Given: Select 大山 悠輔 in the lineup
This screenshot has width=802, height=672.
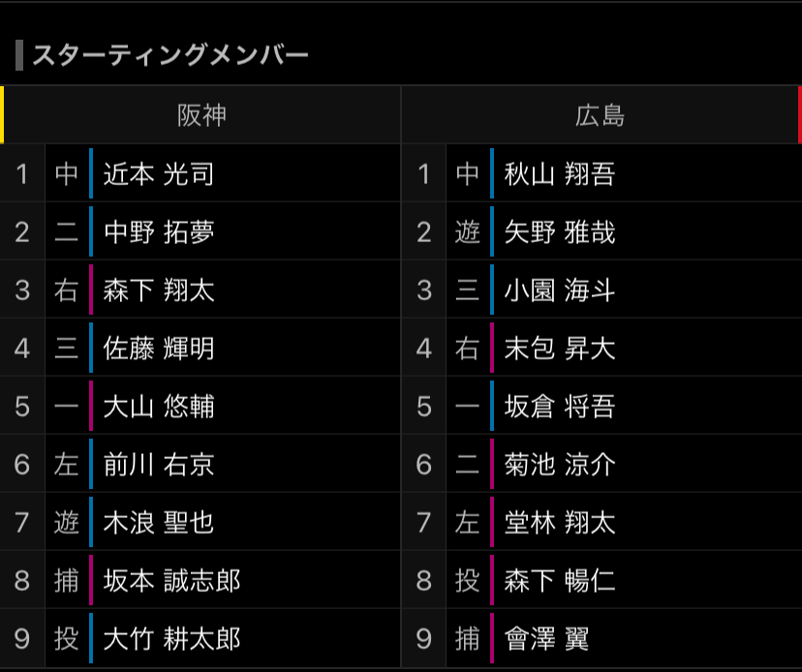Looking at the screenshot, I should click(158, 407).
